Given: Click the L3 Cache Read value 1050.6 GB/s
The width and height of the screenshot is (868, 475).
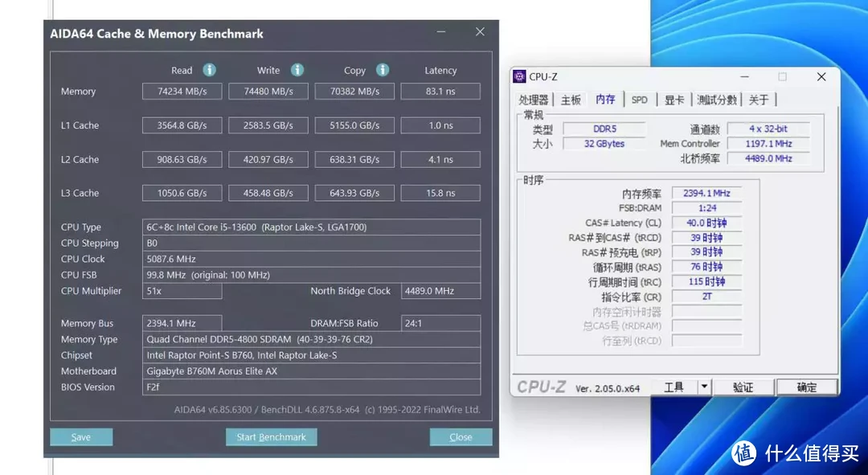Looking at the screenshot, I should coord(182,193).
